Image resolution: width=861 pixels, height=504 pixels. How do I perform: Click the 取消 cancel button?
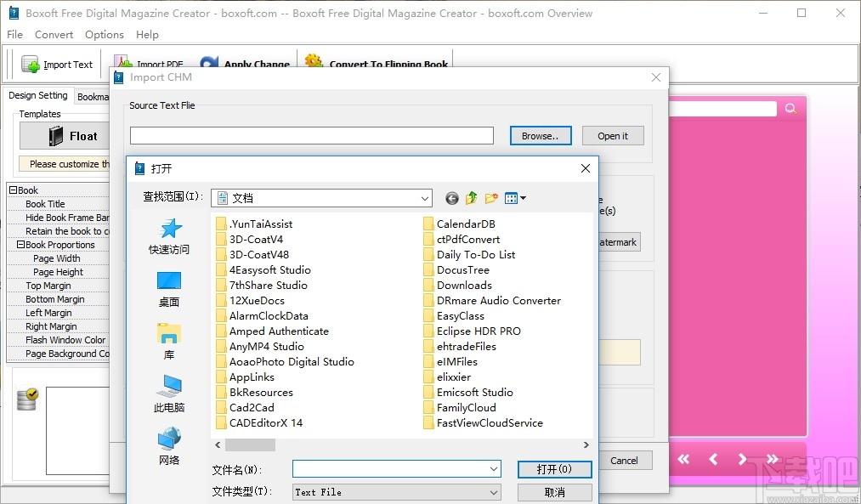click(555, 492)
